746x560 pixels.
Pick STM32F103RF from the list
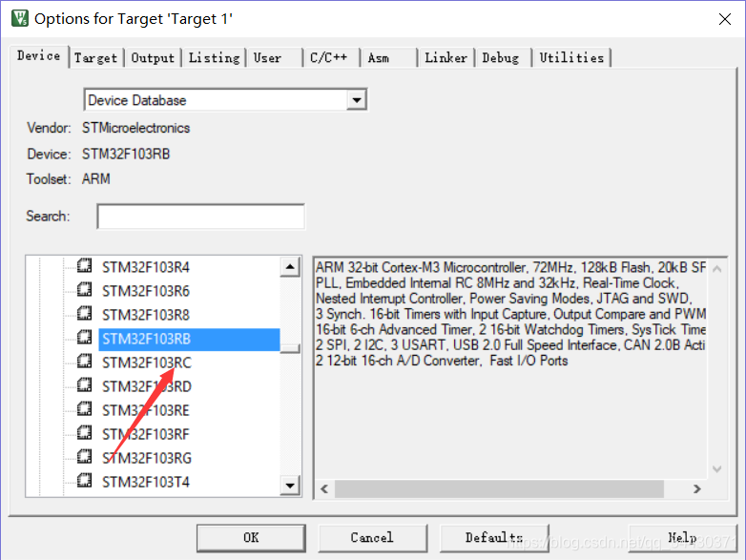point(146,434)
